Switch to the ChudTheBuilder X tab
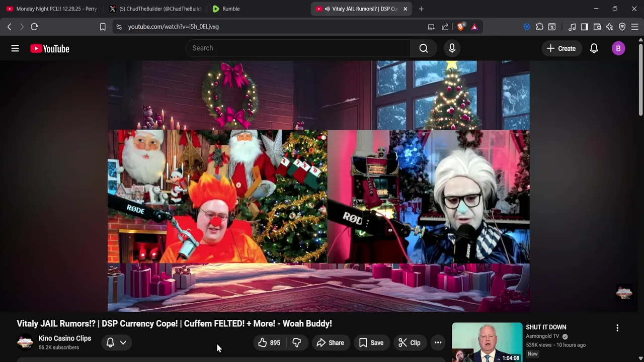 point(155,9)
